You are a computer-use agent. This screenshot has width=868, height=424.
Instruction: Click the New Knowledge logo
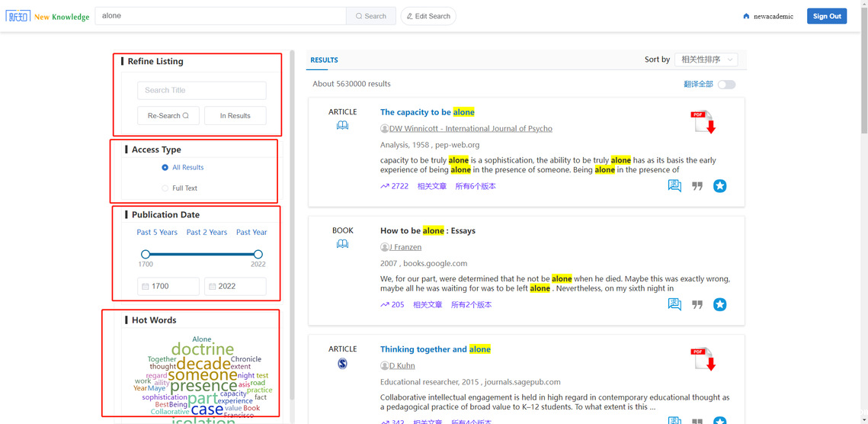point(47,16)
